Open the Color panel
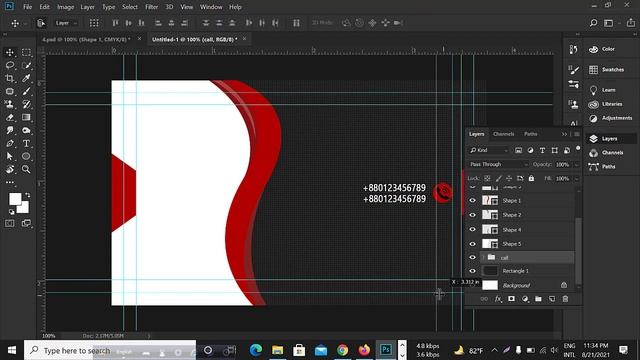Viewport: 640px width, 360px height. [602, 49]
